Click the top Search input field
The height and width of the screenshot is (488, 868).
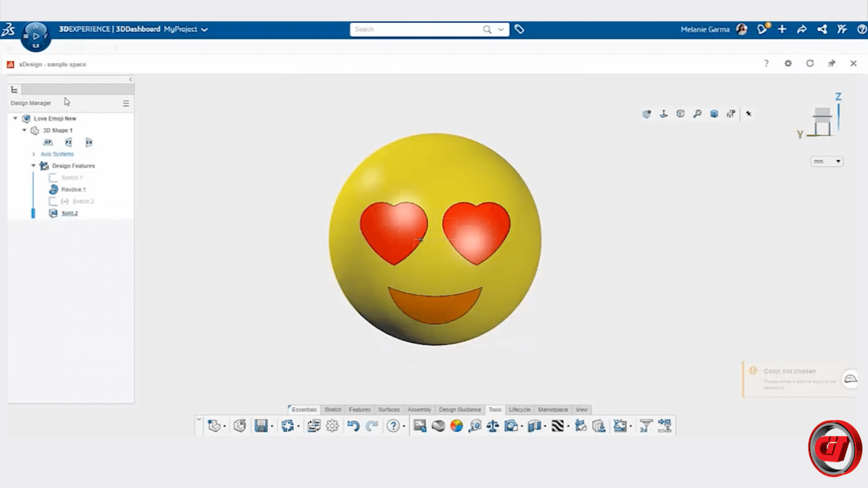pos(417,29)
